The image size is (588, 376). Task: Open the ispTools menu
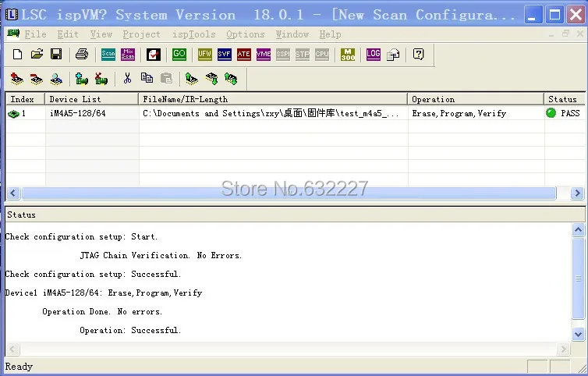point(194,34)
